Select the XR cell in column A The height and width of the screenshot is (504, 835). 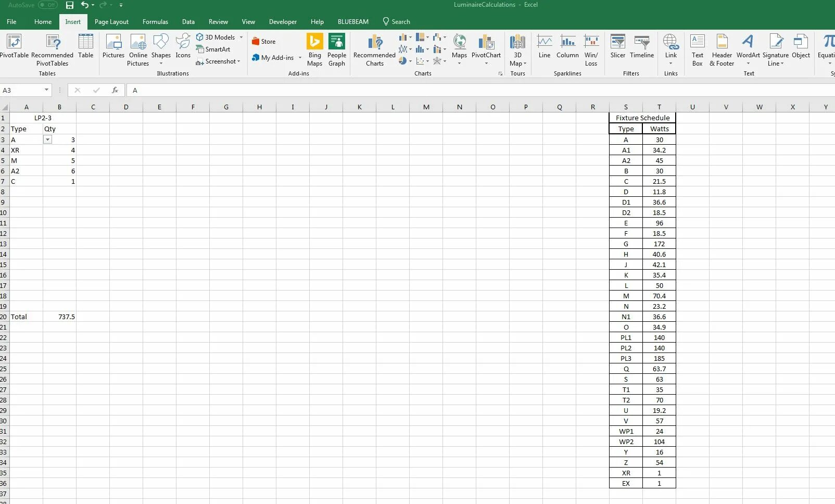[26, 150]
